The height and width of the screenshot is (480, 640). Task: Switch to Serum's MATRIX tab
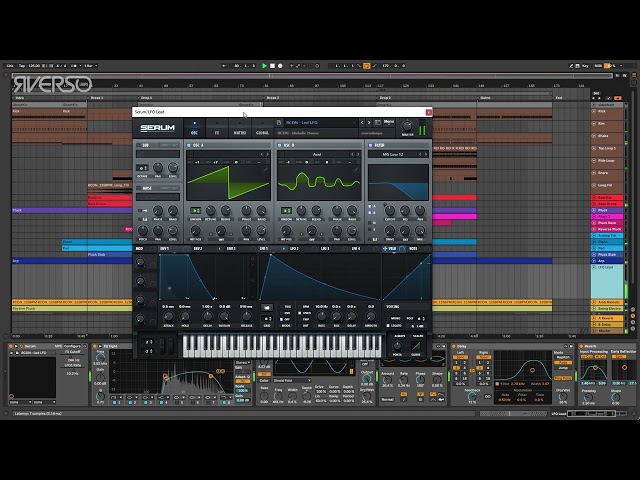click(x=240, y=128)
